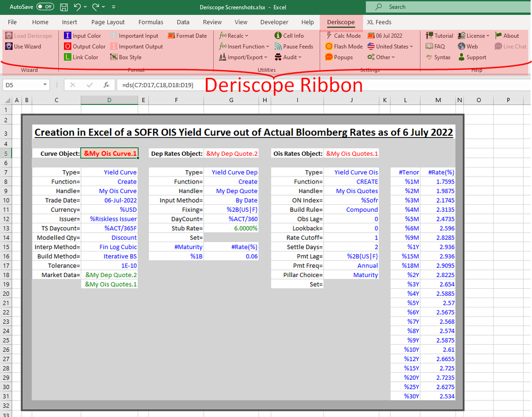Select row 5 header
This screenshot has height=417, width=532.
pyautogui.click(x=6, y=153)
